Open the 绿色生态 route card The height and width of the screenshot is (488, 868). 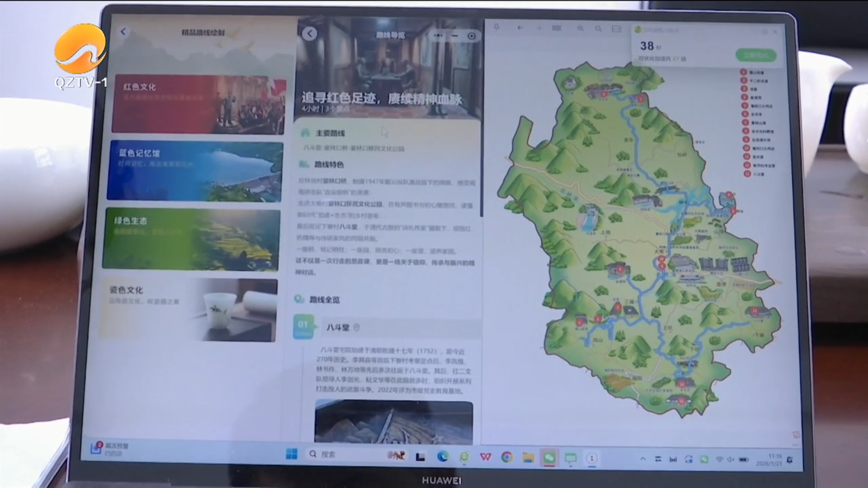pyautogui.click(x=191, y=239)
